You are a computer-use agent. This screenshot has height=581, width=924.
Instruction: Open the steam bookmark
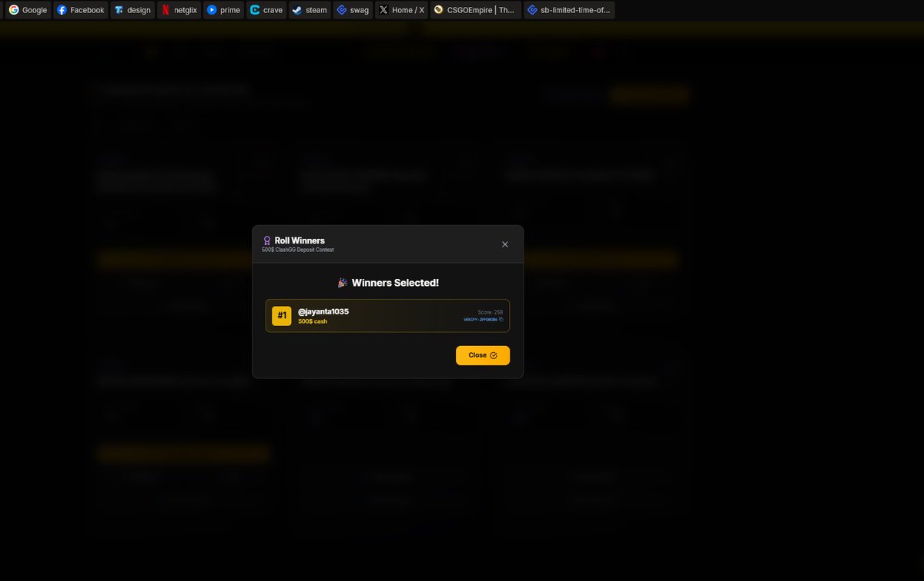[x=310, y=10]
